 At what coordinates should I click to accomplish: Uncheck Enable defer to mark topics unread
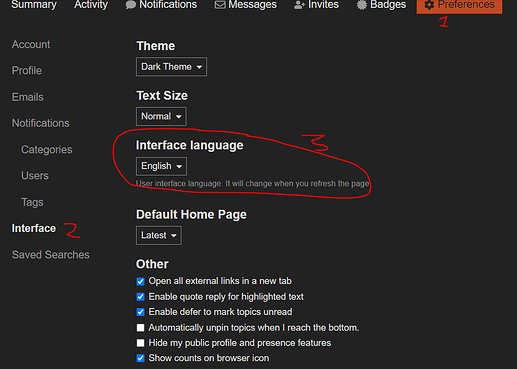tap(141, 312)
